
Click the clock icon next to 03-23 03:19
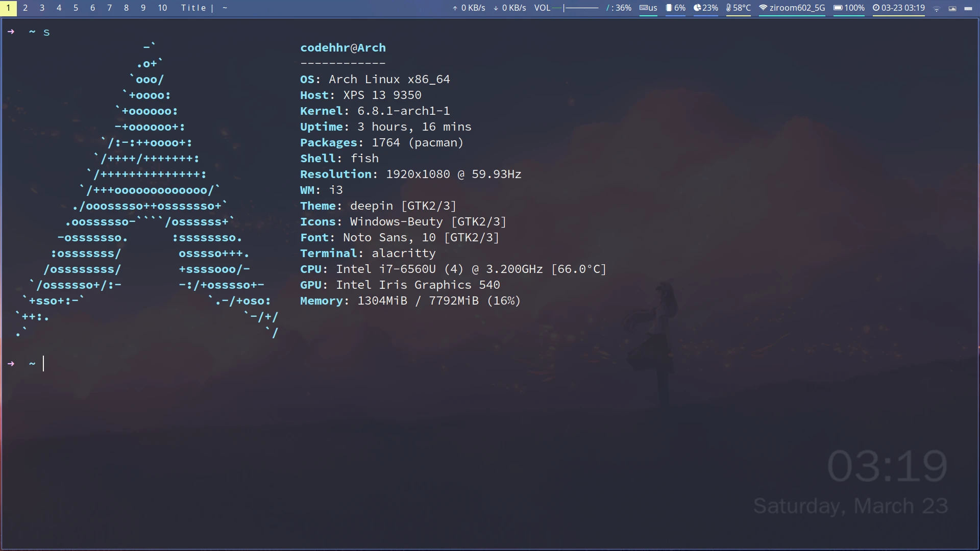[x=877, y=8]
